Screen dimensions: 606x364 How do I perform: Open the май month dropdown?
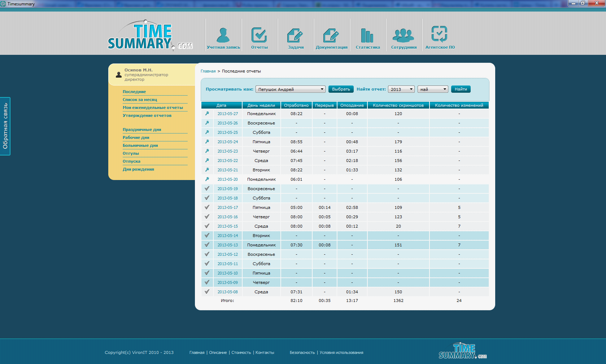[x=433, y=89]
